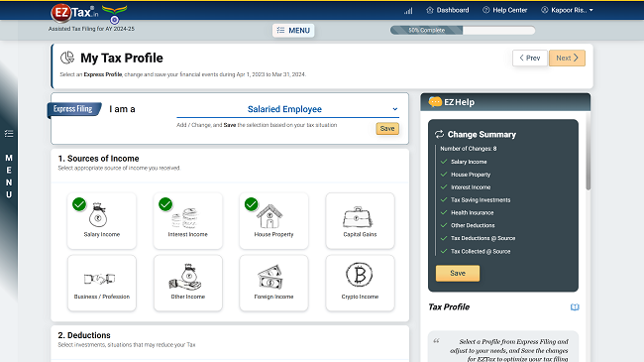The image size is (644, 362).
Task: Click the Change Summary refresh icon
Action: click(440, 134)
